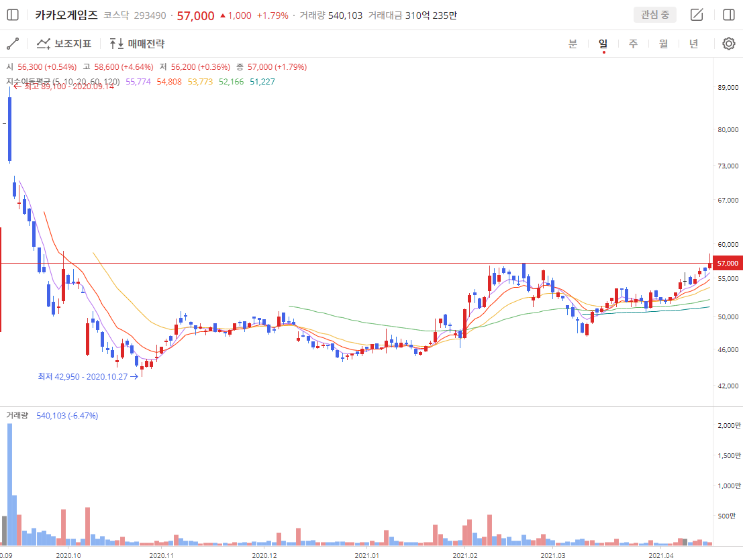Toggle the 관심 중 watchlist button
This screenshot has height=560, width=743.
[x=654, y=15]
